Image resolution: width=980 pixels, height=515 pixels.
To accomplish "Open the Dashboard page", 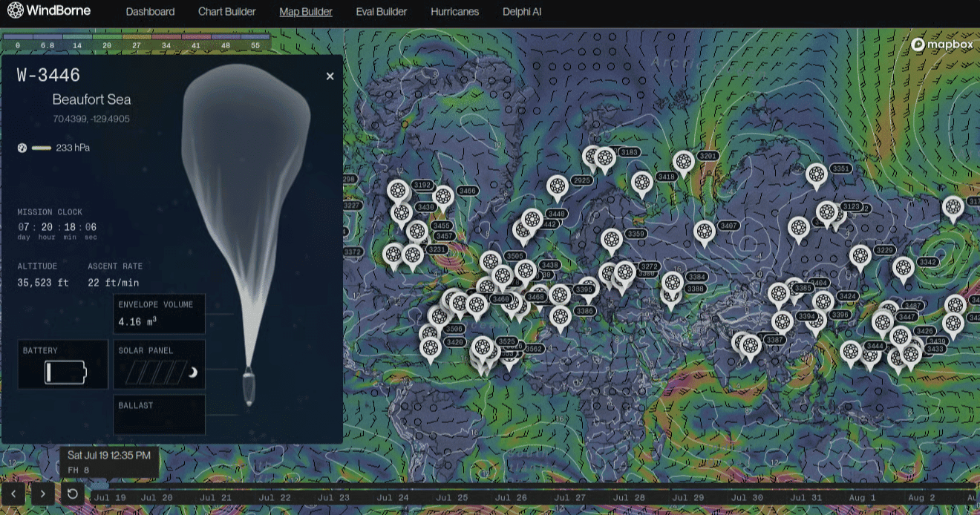I will point(150,12).
